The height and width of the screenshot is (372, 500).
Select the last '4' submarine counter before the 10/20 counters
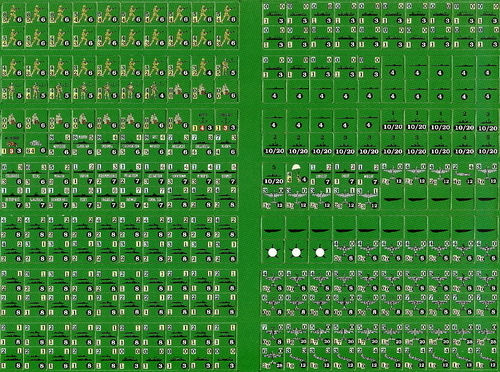point(369,121)
